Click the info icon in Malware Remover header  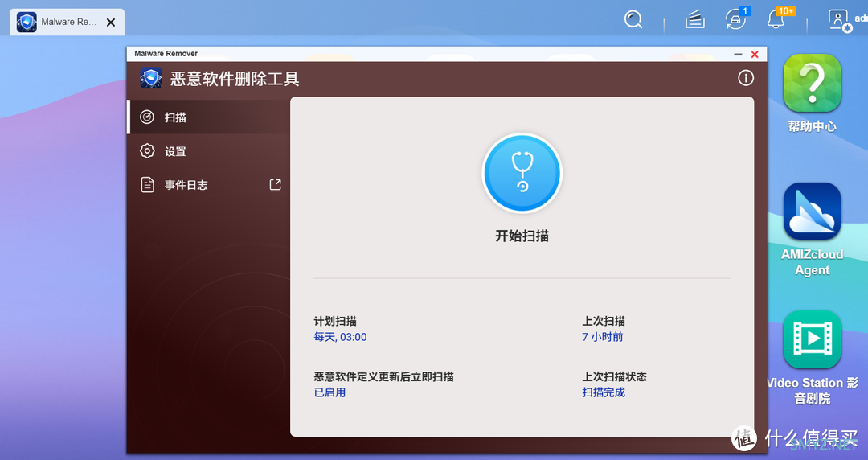click(x=746, y=78)
